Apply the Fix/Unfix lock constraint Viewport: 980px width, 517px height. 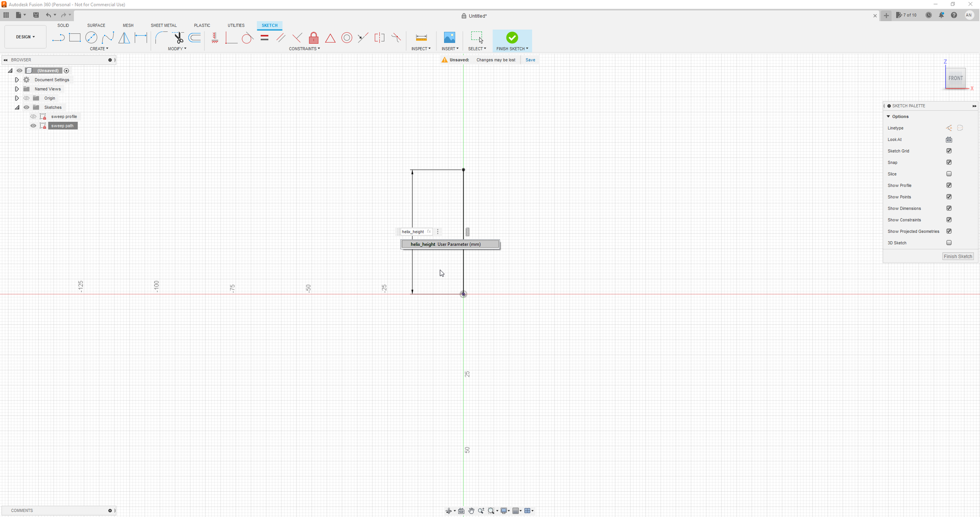[x=314, y=38]
